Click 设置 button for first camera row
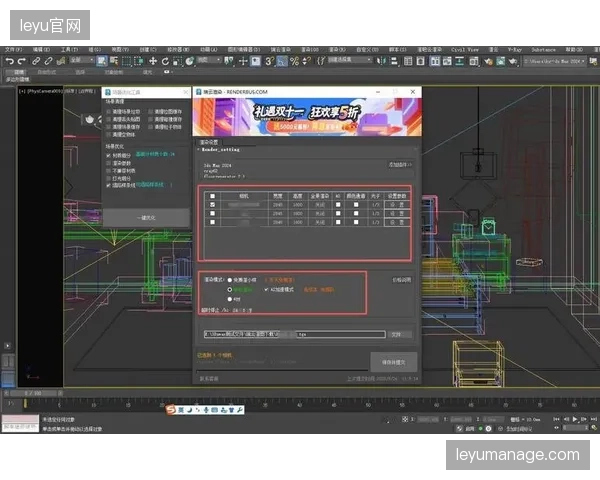Viewport: 600px width, 480px height. [x=397, y=205]
